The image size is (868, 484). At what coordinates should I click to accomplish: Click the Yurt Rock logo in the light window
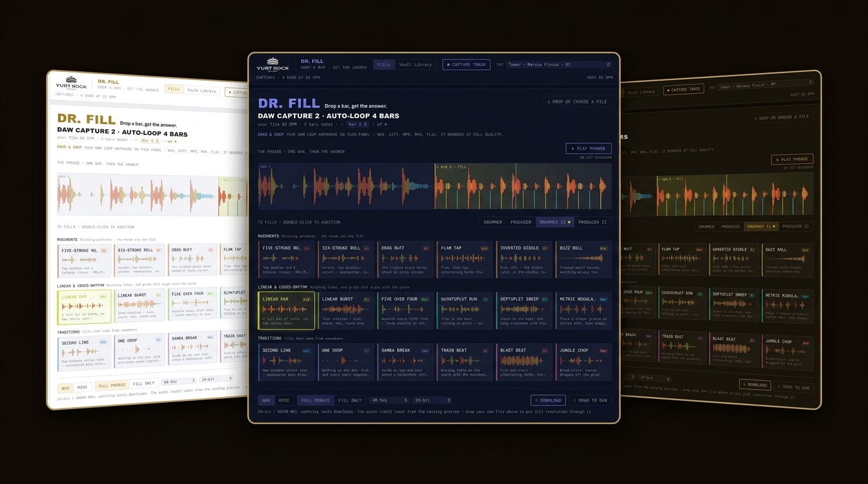coord(71,83)
